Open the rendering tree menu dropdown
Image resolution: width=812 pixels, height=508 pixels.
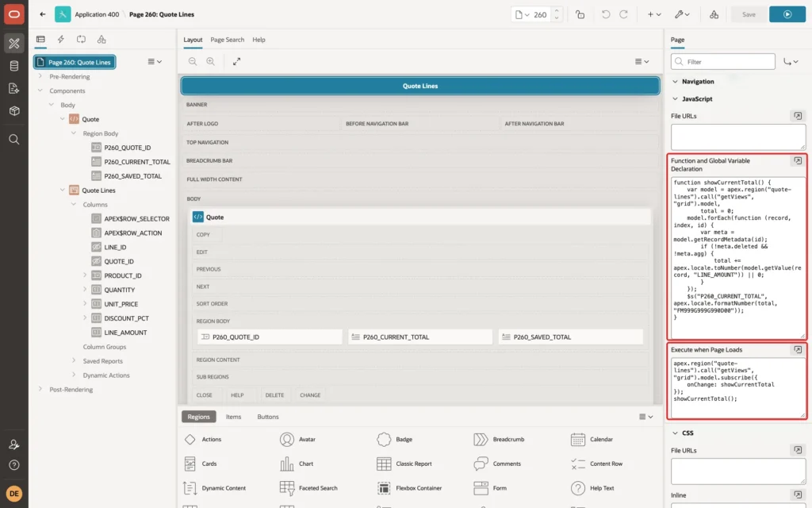click(155, 61)
